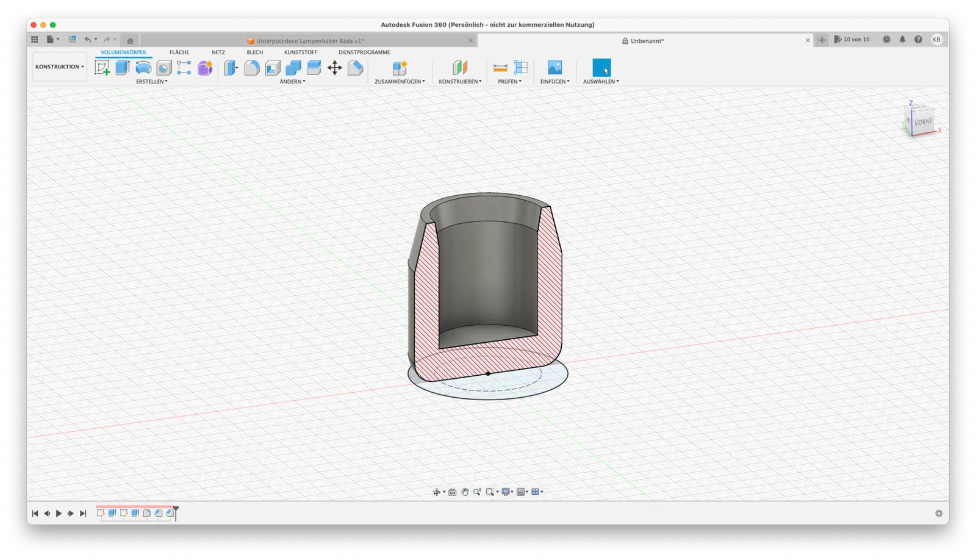976x560 pixels.
Task: Select the Create Sketch tool
Action: [x=102, y=68]
